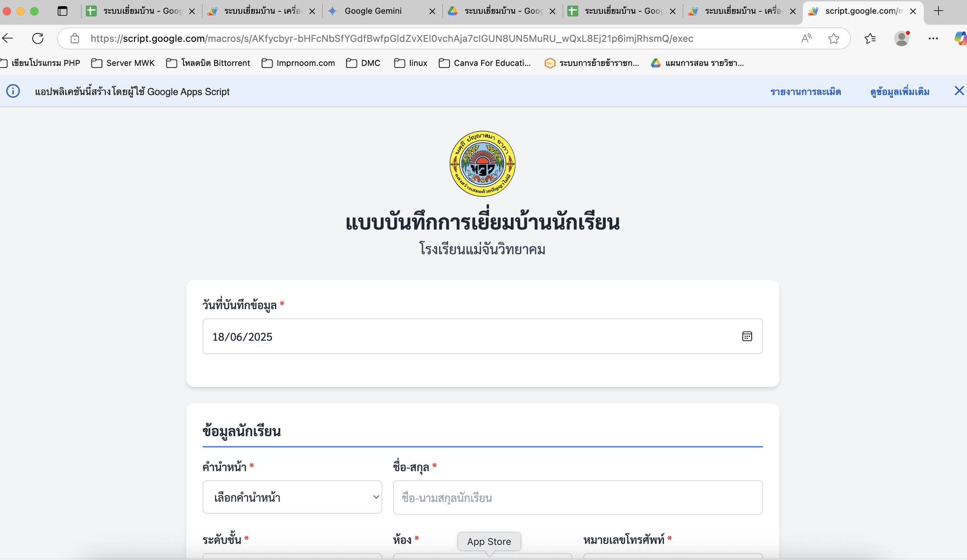967x560 pixels.
Task: Go back to the previous page
Action: coord(8,39)
